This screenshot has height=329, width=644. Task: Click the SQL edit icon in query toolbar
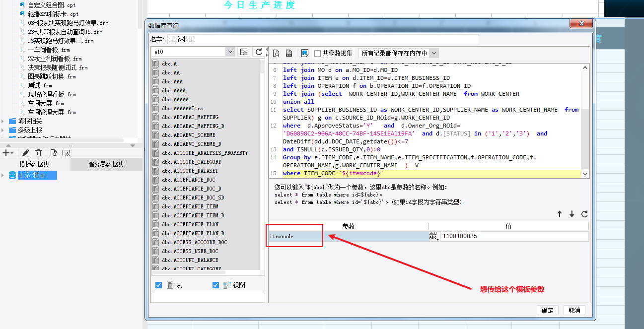pos(289,53)
